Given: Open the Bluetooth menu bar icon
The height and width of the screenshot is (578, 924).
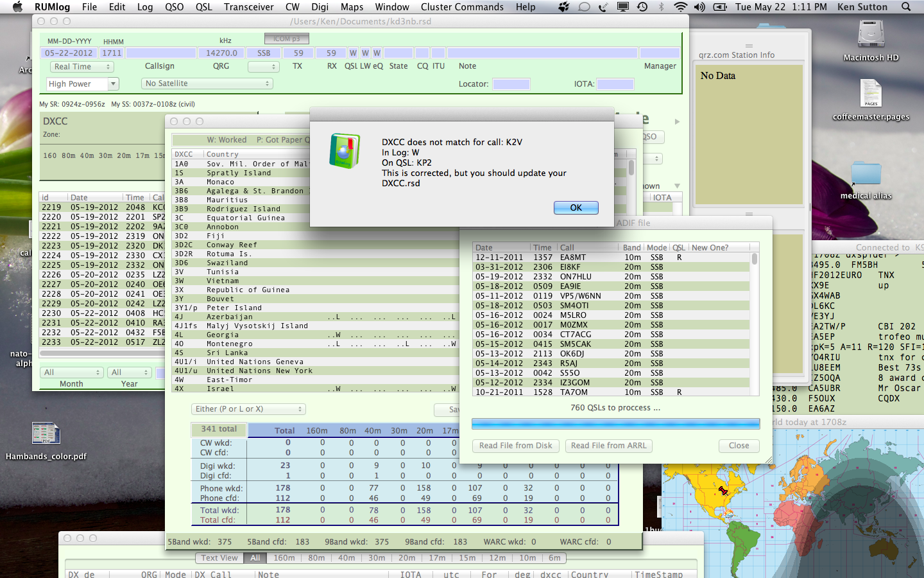Looking at the screenshot, I should click(x=662, y=6).
